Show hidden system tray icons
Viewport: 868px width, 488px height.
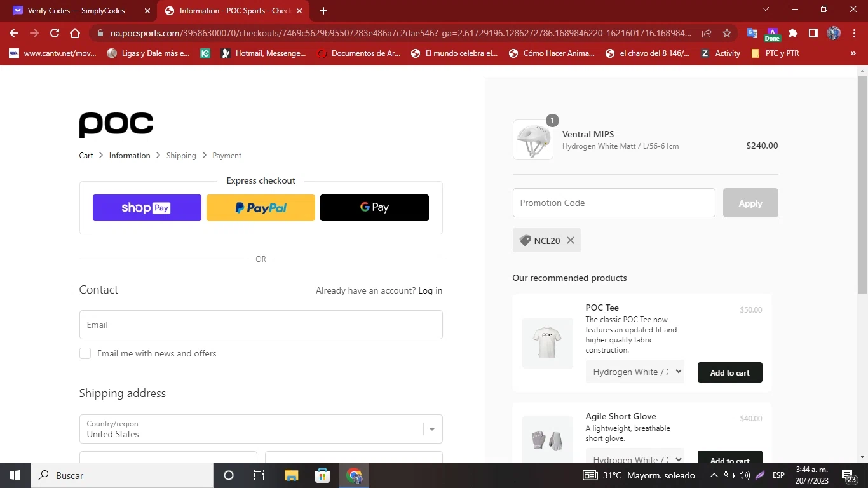[x=714, y=475]
